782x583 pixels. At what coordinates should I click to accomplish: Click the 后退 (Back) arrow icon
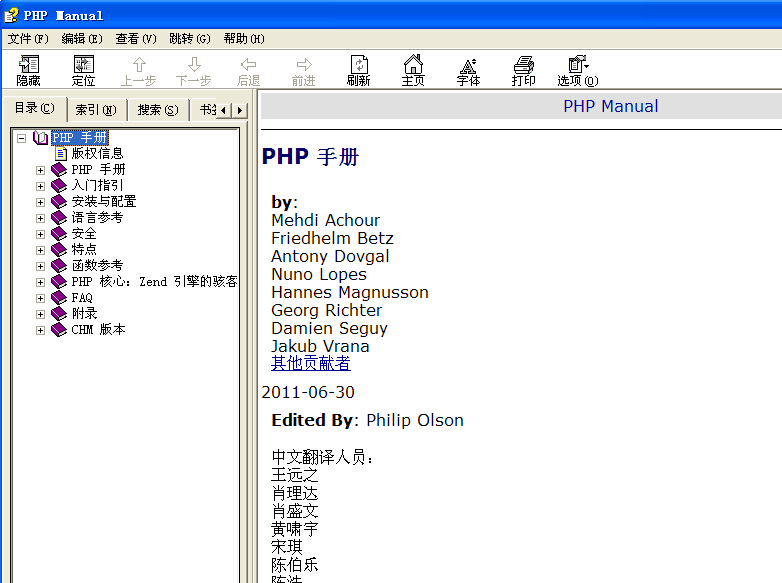point(248,64)
